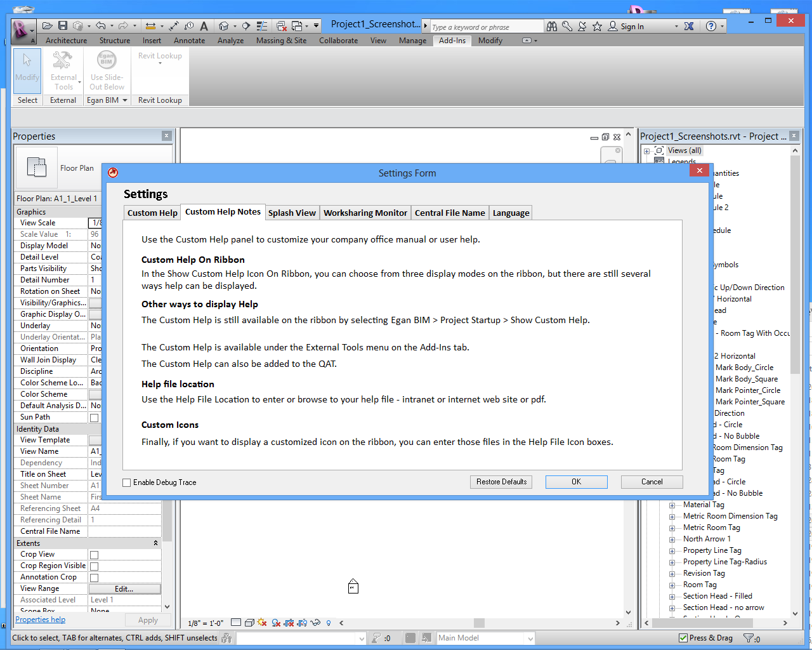Click the Open folder icon in Quick Access Toolbar

[48, 26]
